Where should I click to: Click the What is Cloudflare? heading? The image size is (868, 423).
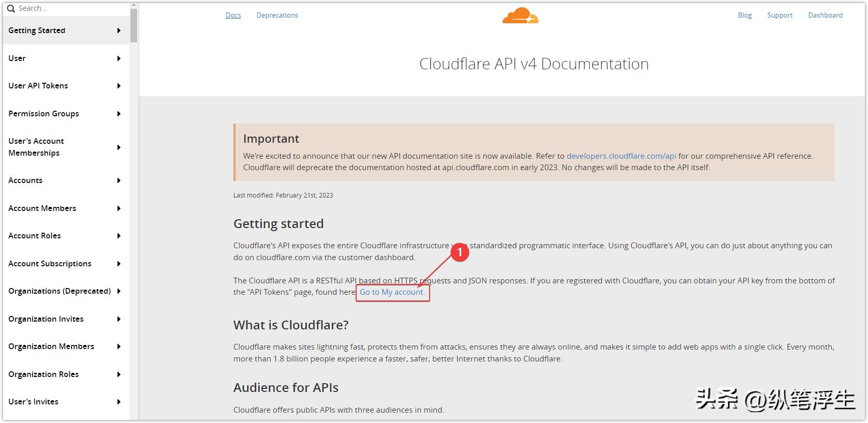tap(291, 325)
